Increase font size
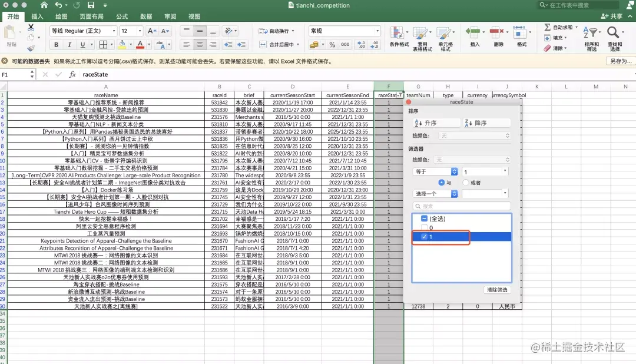The height and width of the screenshot is (364, 636). point(152,31)
